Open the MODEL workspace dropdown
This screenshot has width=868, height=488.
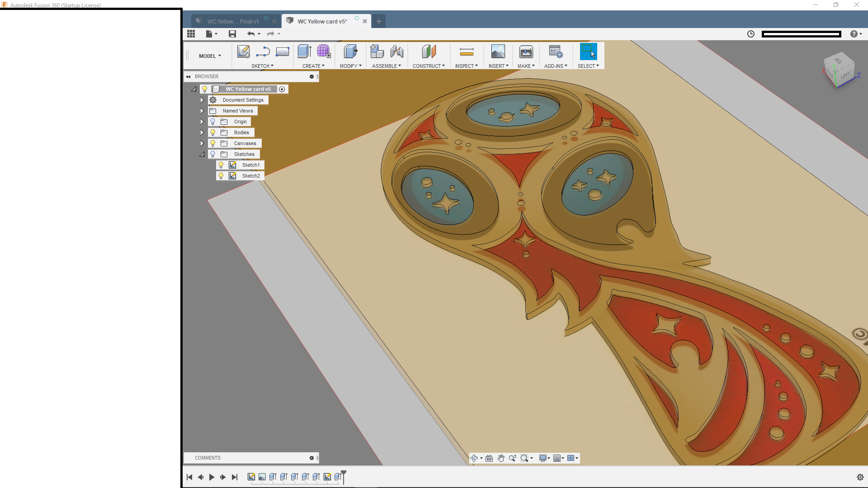tap(210, 56)
